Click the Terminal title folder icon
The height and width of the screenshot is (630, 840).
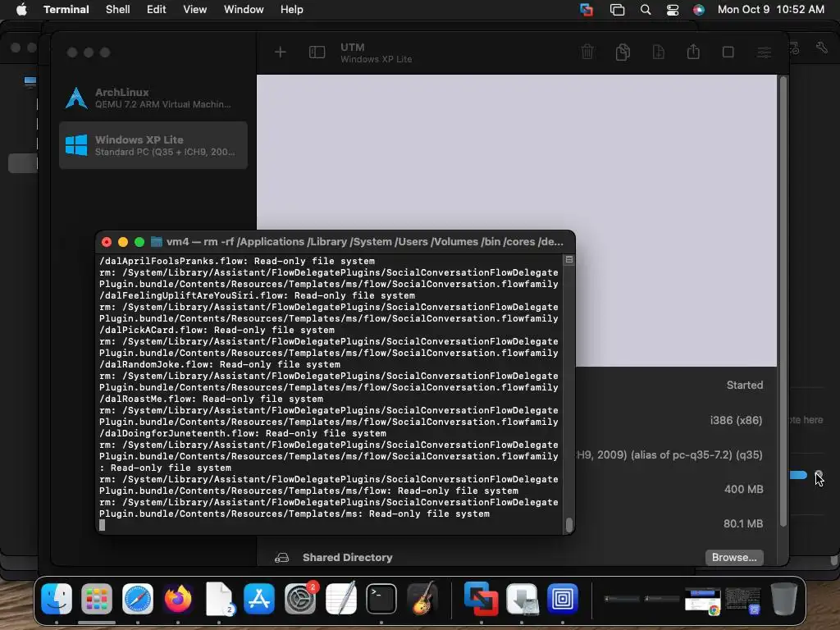click(x=157, y=242)
